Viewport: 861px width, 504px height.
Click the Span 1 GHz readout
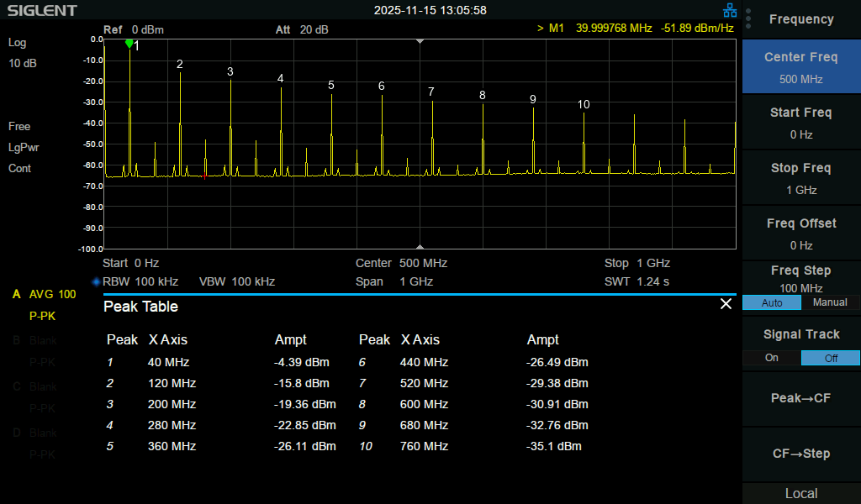(x=394, y=282)
